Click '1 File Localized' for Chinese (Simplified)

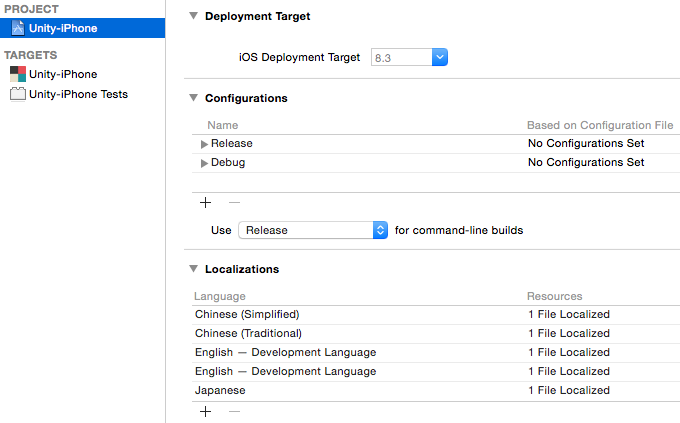coord(569,315)
